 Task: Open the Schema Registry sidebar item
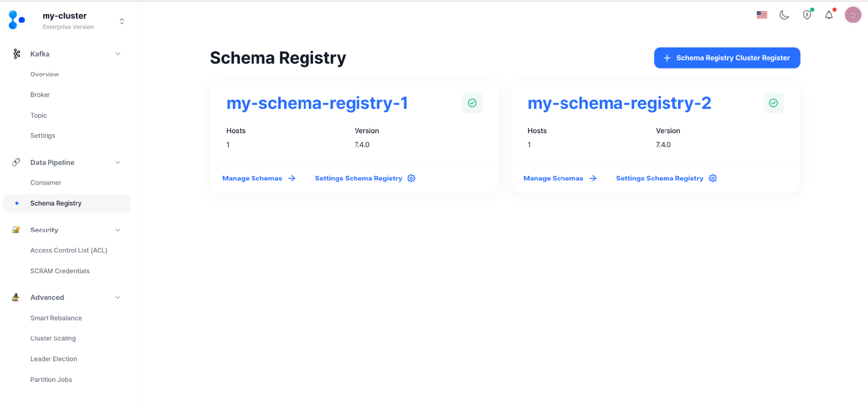[x=56, y=203]
